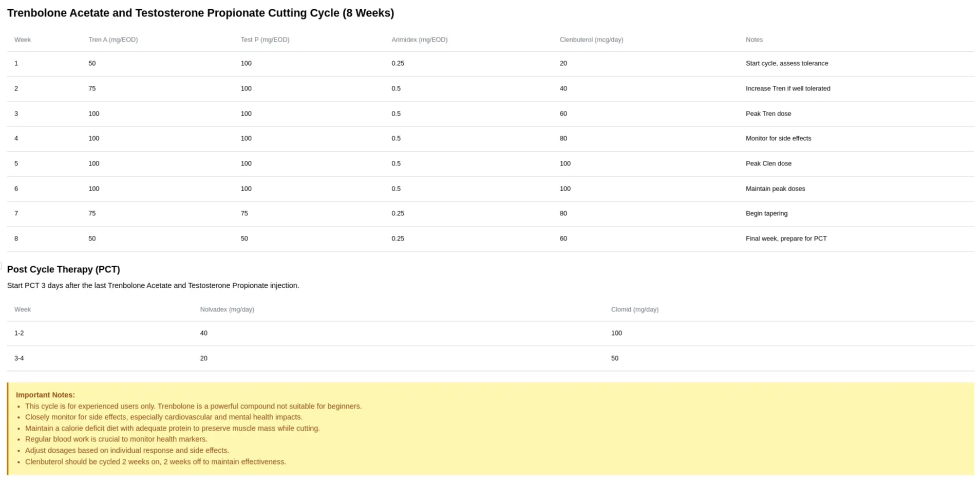The height and width of the screenshot is (482, 980).
Task: Click the note 'Peak Clen dose'
Action: click(768, 163)
